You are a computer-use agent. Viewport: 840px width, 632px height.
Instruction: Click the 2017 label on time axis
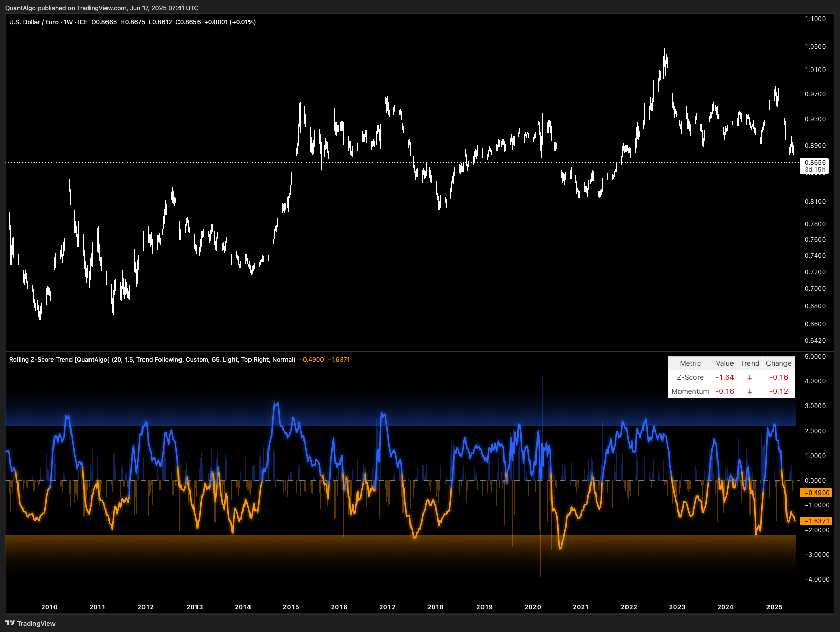[x=387, y=607]
